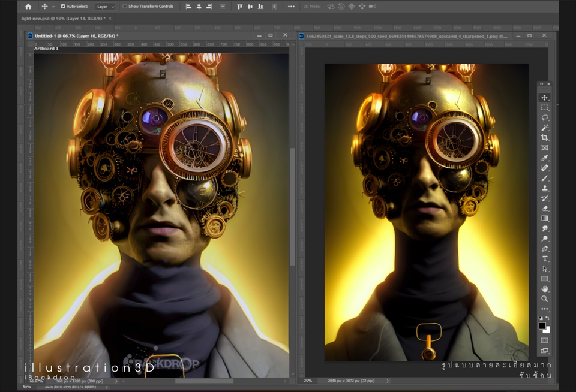576x392 pixels.
Task: Select the Rectangular Marquee tool
Action: click(x=544, y=107)
